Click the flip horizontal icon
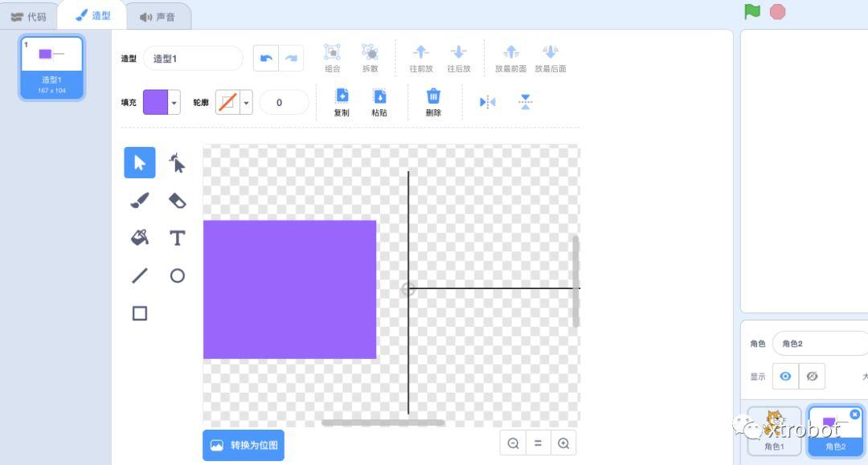Viewport: 868px width, 465px height. point(487,102)
